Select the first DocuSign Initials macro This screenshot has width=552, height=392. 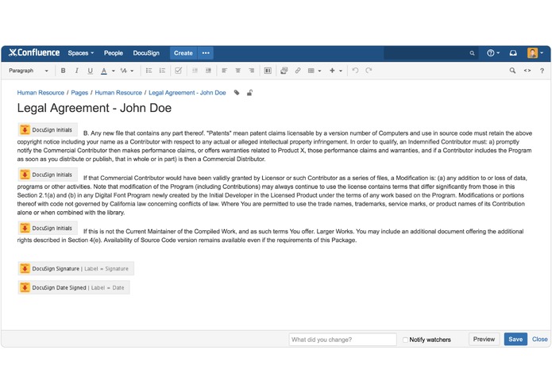pyautogui.click(x=48, y=129)
